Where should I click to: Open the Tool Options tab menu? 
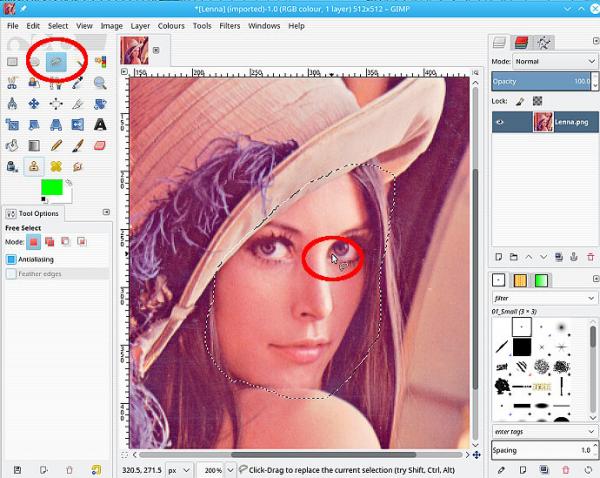106,212
